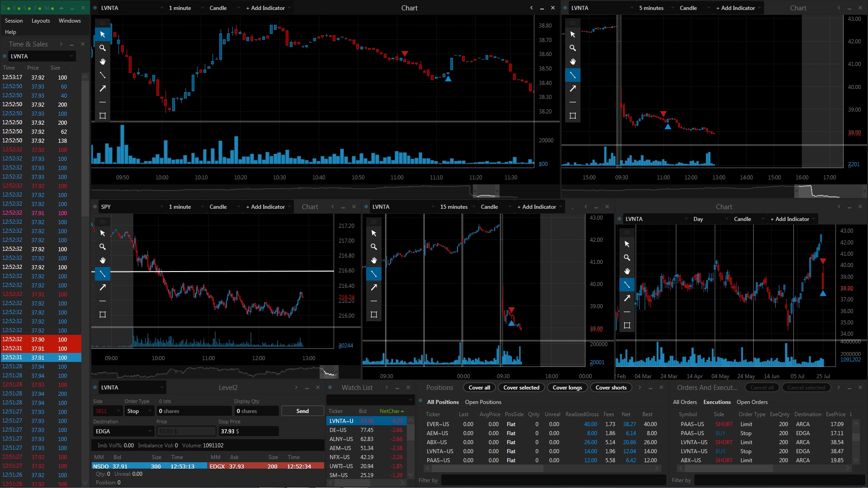The width and height of the screenshot is (868, 488).
Task: Select the hand pan tool on SPY chart
Action: (x=103, y=260)
